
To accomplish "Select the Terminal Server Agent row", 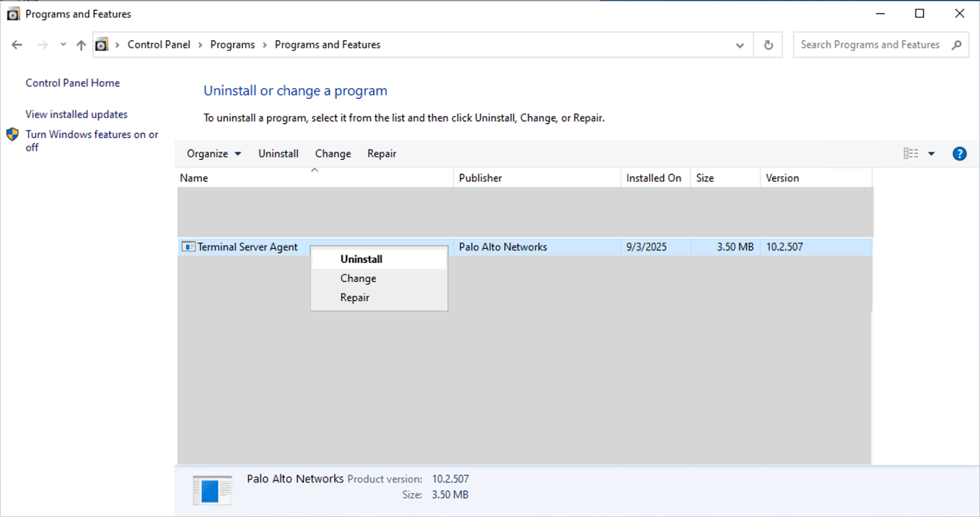I will pyautogui.click(x=525, y=247).
